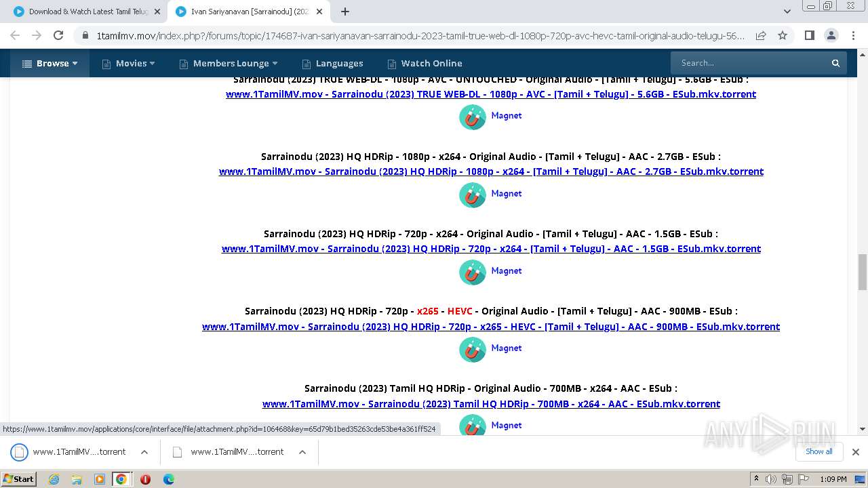Expand options for first downloaded torrent
Image resolution: width=868 pixels, height=488 pixels.
(144, 452)
